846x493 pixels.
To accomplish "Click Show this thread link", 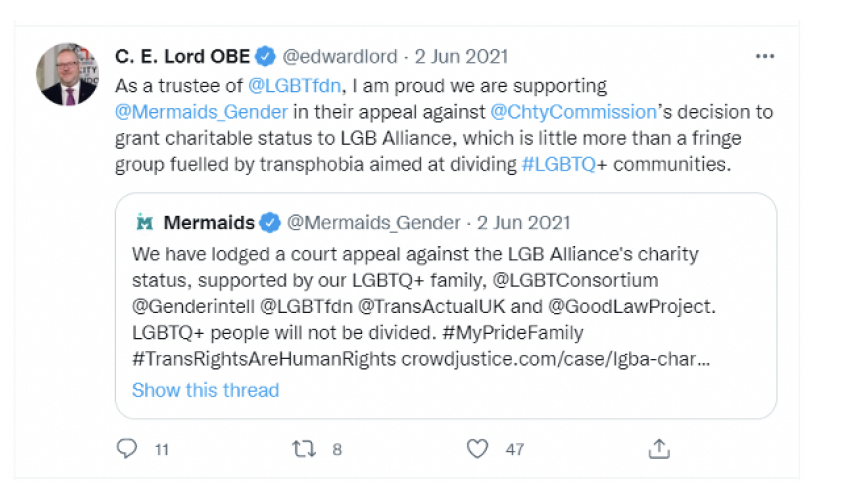I will coord(205,390).
